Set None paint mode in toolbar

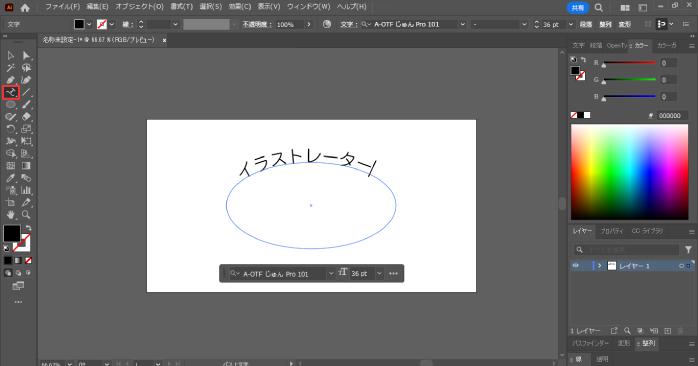pyautogui.click(x=28, y=260)
